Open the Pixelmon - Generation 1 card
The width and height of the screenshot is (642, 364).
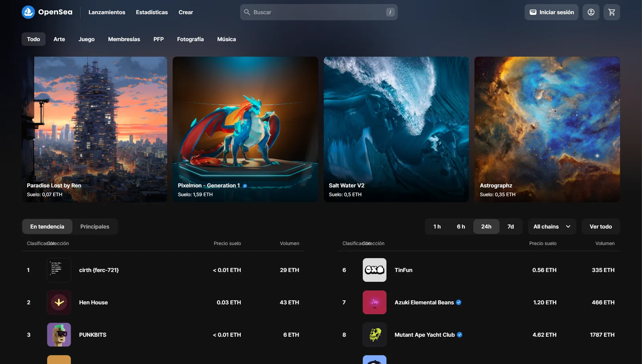tap(246, 129)
